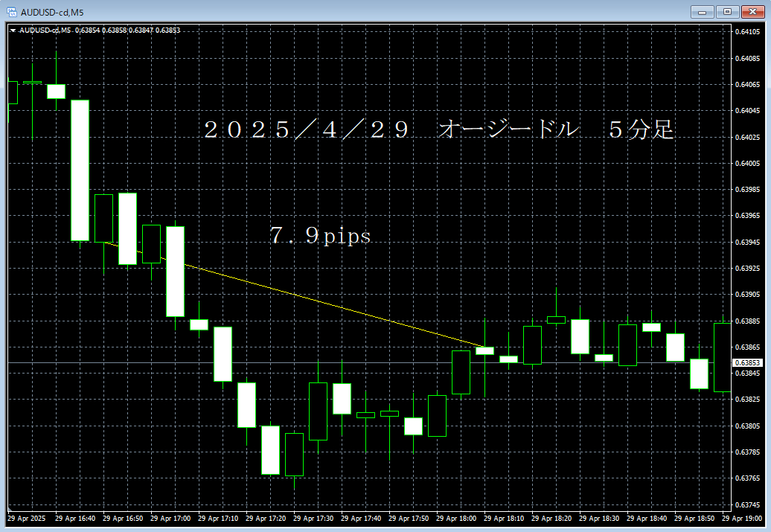Click the 0.64045 price scale label
The height and width of the screenshot is (532, 771).
(747, 111)
